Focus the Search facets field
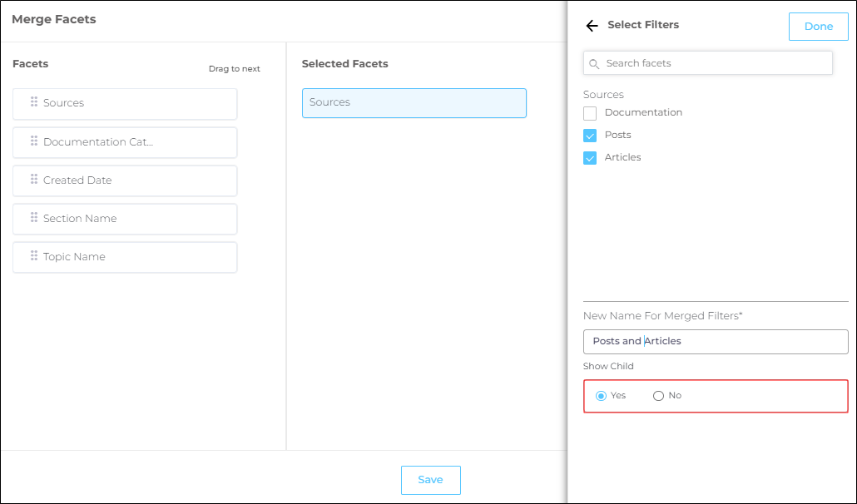 (x=716, y=63)
